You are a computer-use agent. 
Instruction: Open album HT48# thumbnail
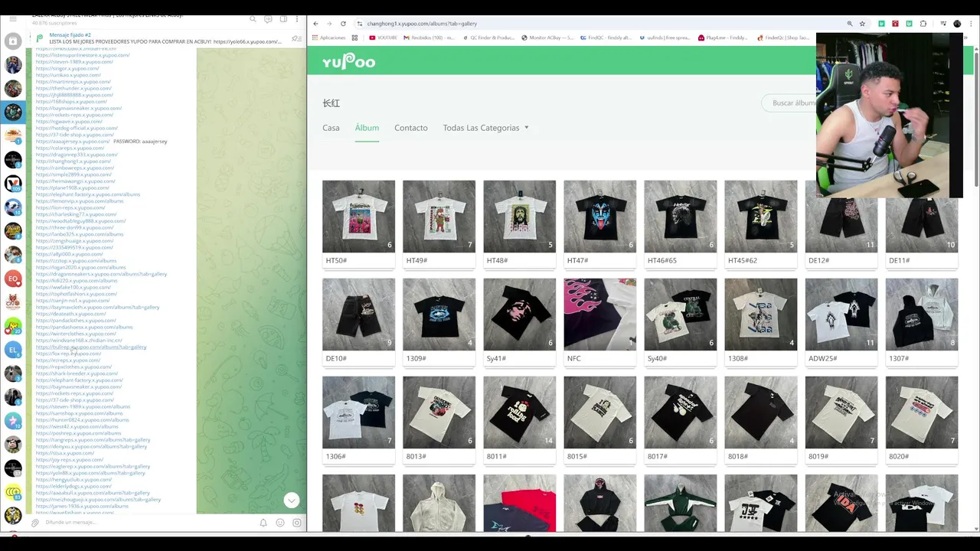519,217
